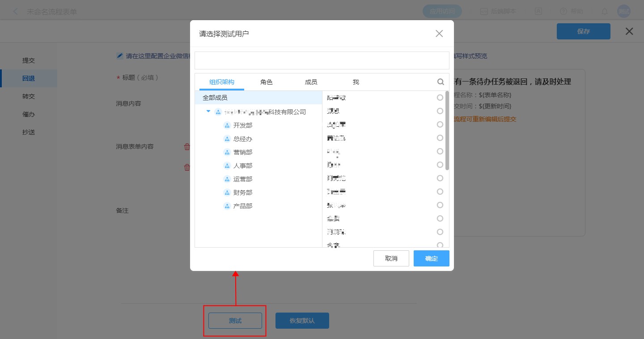Viewport: 644px width, 339px height.
Task: Click the company organization icon in tree
Action: pos(218,112)
